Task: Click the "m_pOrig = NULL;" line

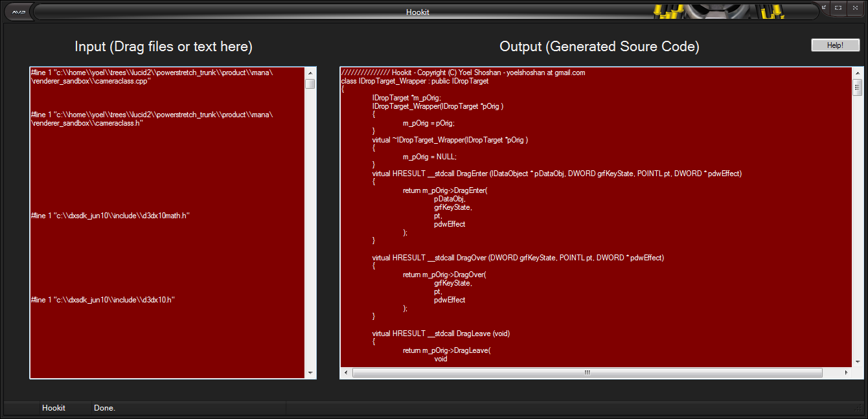Action: (430, 157)
